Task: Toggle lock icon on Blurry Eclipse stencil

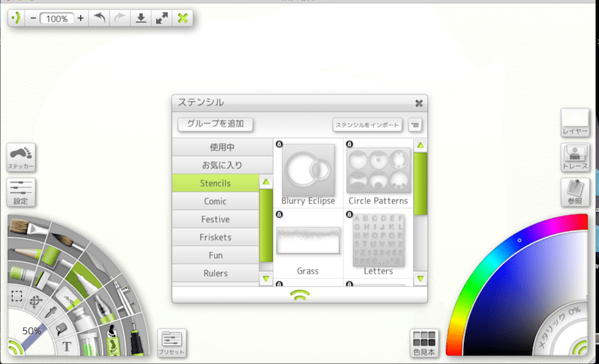Action: click(x=280, y=144)
